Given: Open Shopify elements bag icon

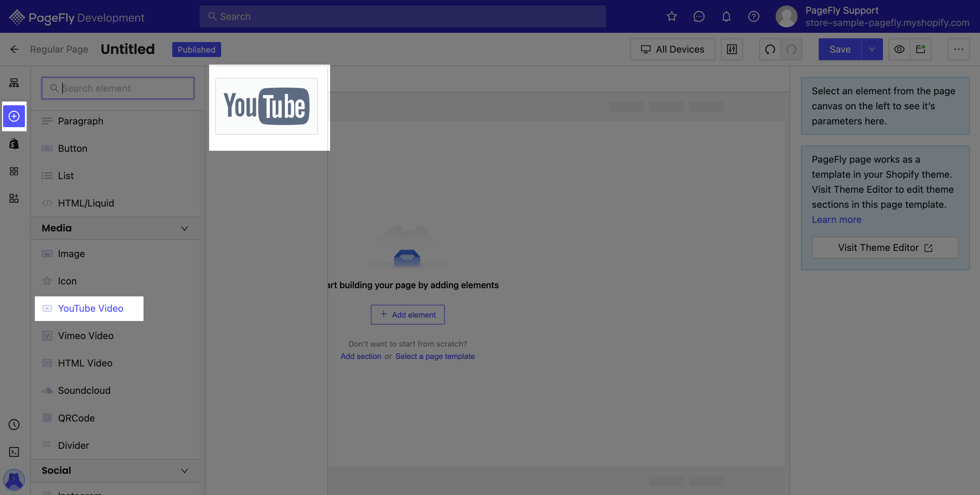Looking at the screenshot, I should click(14, 144).
